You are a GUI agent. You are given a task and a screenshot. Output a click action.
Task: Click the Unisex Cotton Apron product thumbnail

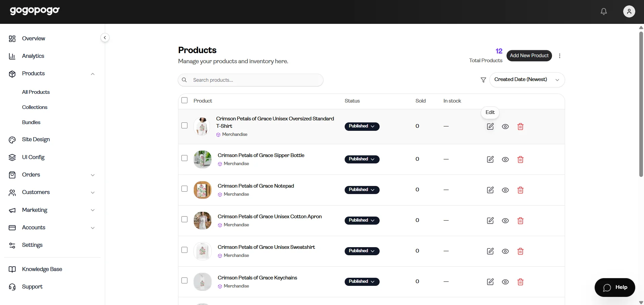[x=203, y=221]
